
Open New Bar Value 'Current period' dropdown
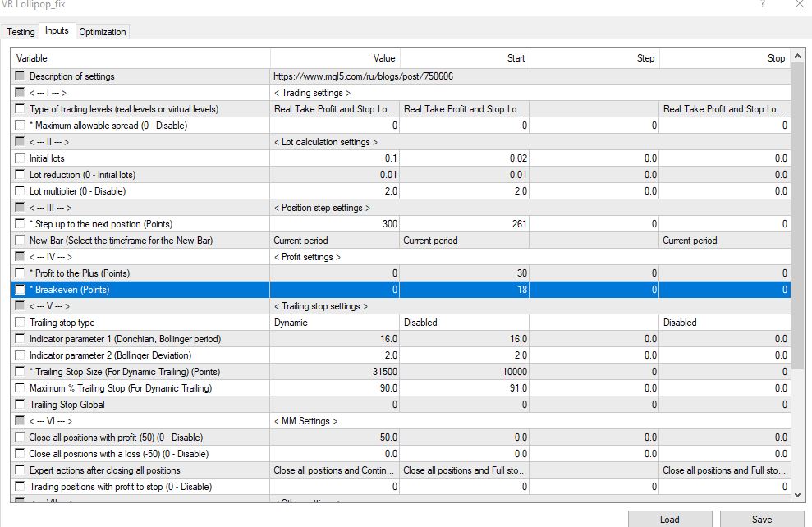[x=334, y=241]
